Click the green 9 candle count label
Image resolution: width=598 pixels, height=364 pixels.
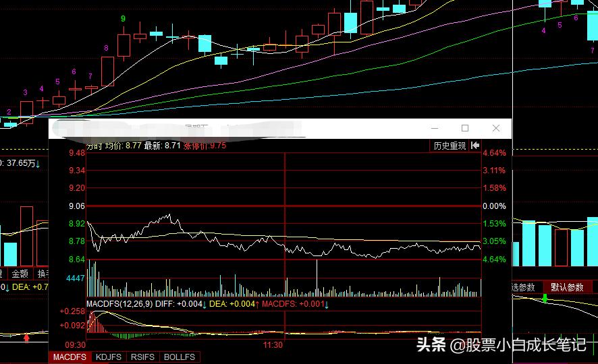[x=123, y=18]
